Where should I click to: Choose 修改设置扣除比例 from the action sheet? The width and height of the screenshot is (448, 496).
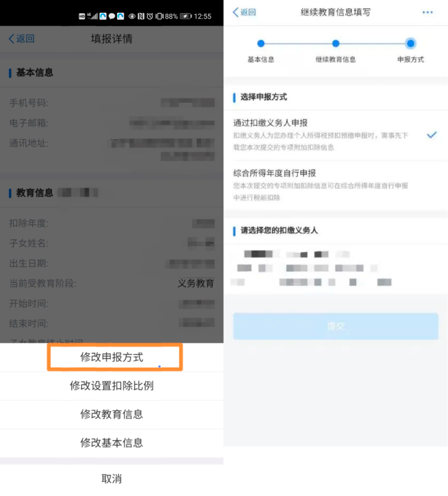point(112,386)
